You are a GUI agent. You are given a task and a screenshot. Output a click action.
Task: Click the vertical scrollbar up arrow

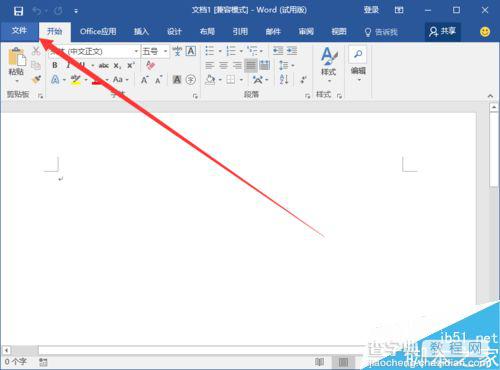494,107
